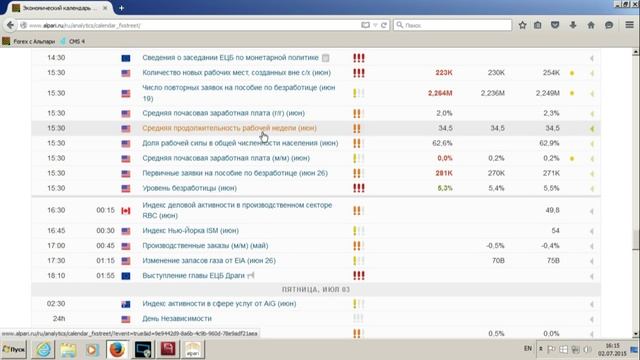Open file explorer folder in taskbar
Image resolution: width=640 pixels, height=360 pixels.
pos(68,349)
